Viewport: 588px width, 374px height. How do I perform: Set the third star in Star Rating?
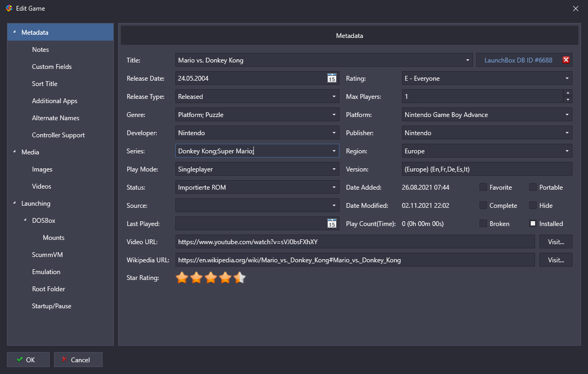click(211, 278)
